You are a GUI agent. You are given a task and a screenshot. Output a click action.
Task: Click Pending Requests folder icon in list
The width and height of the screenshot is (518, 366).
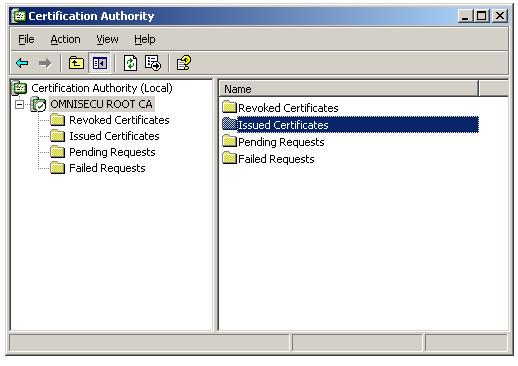click(229, 141)
